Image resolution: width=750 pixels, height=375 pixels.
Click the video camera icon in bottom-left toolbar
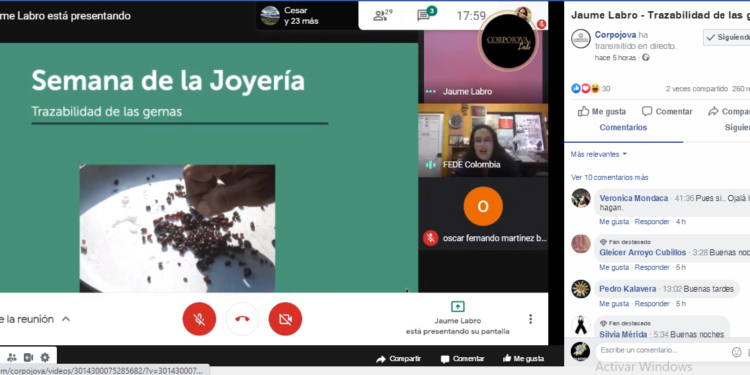[28, 357]
